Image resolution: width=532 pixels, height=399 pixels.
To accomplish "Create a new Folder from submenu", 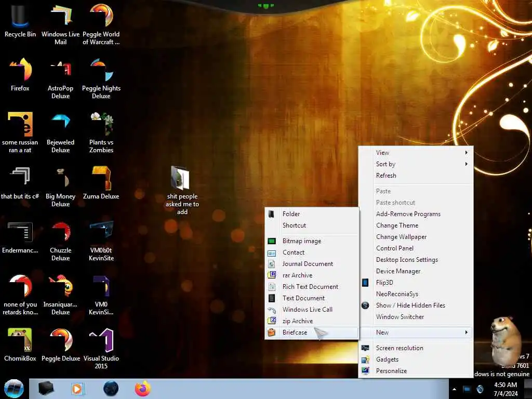I will [312, 214].
